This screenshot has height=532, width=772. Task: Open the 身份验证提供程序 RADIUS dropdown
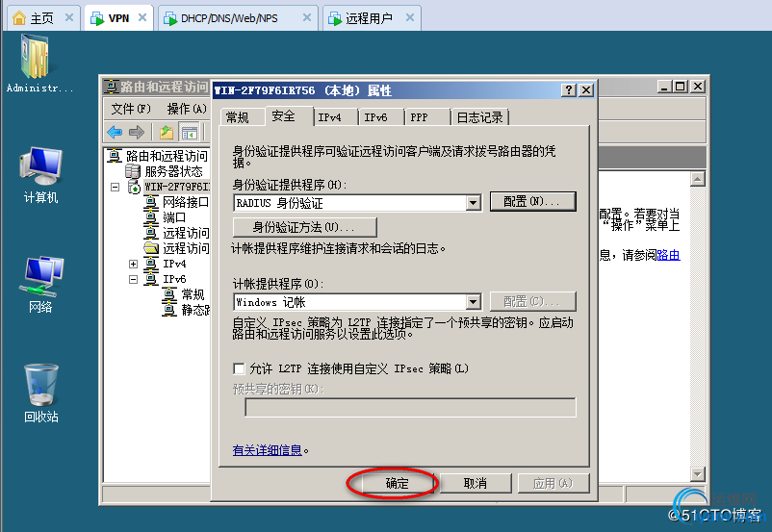coord(474,203)
